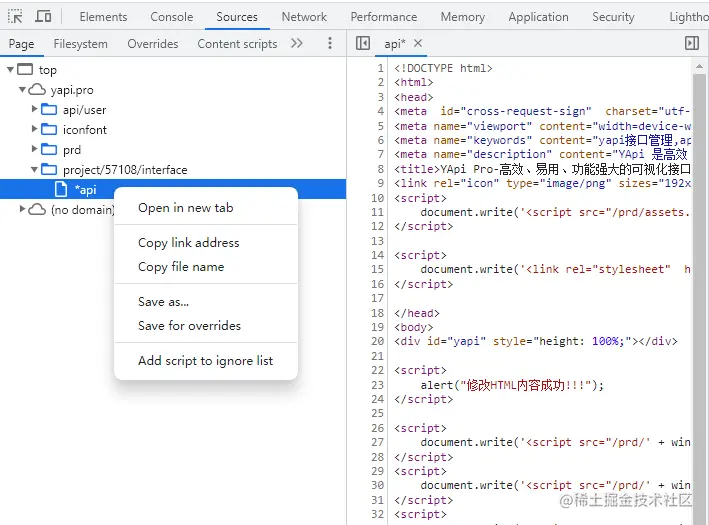The height and width of the screenshot is (525, 709).
Task: Click line number 1 in the gutter
Action: 380,68
